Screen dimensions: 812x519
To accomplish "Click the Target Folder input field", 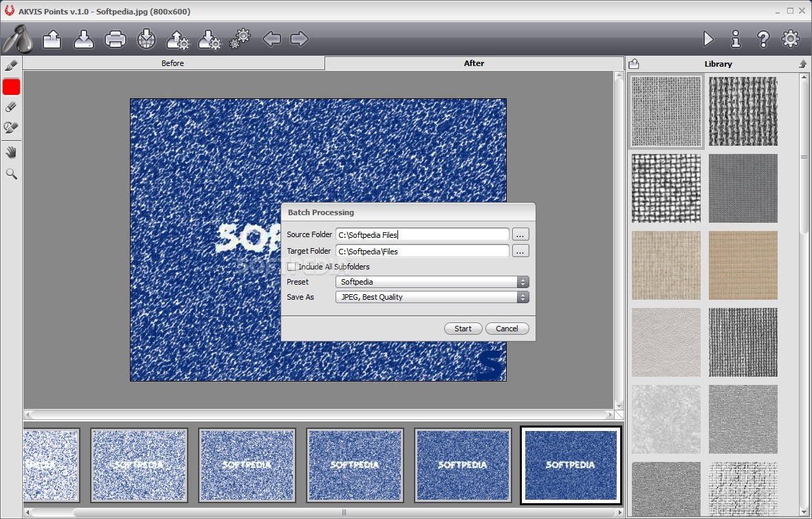I will [x=422, y=251].
